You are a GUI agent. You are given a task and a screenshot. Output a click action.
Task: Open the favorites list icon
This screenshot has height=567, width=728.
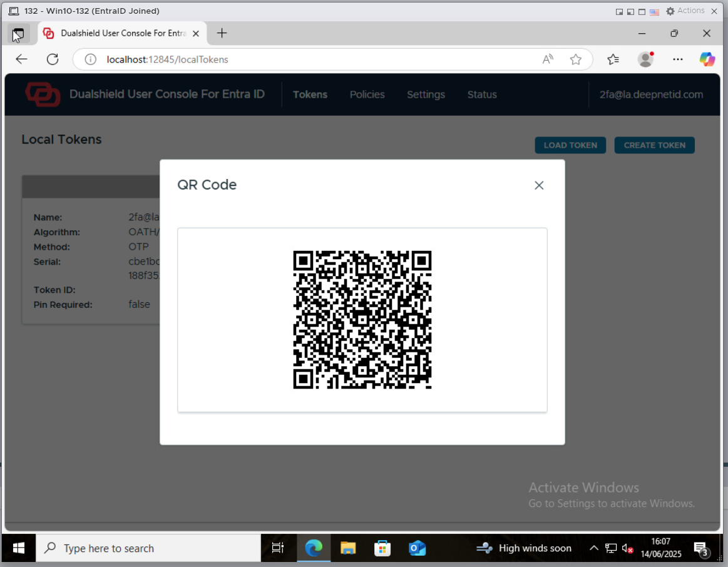tap(613, 59)
